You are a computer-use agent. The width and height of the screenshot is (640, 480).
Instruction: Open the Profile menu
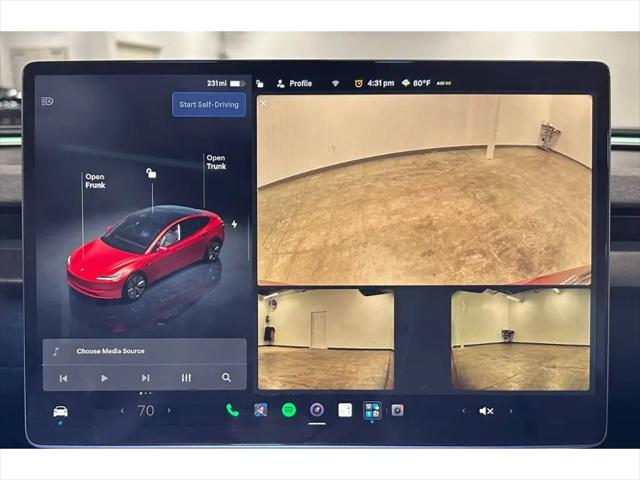(294, 84)
